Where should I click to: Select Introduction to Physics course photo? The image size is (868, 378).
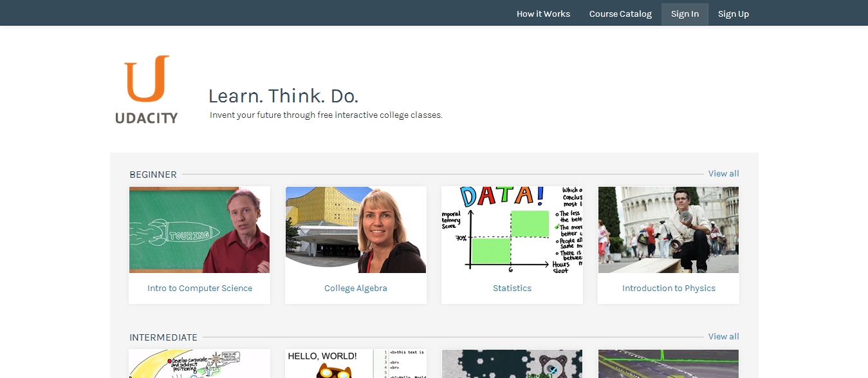point(669,230)
